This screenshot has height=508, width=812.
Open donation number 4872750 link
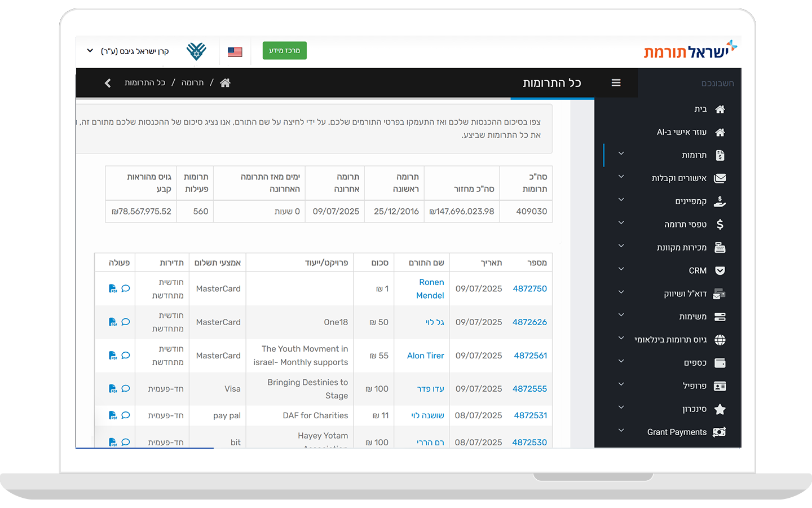point(530,288)
